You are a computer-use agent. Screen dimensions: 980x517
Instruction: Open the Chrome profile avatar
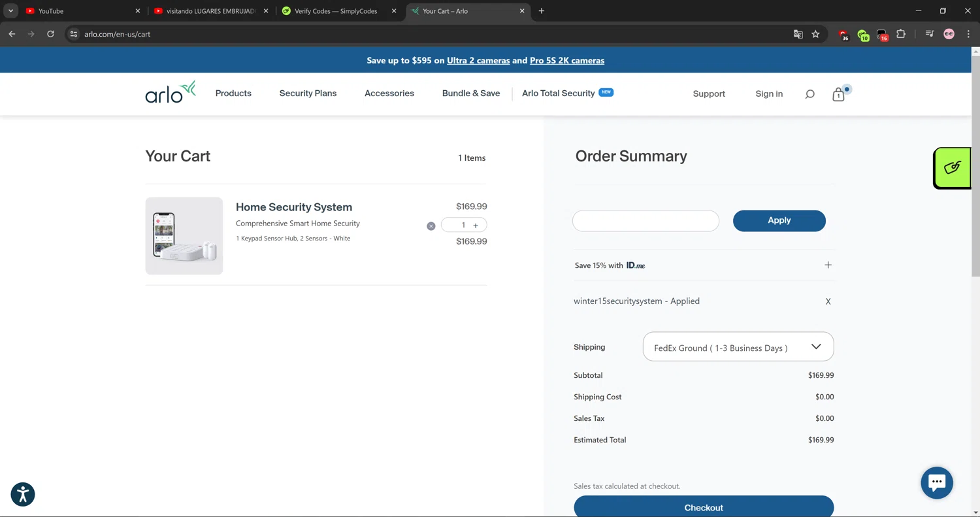click(x=949, y=34)
